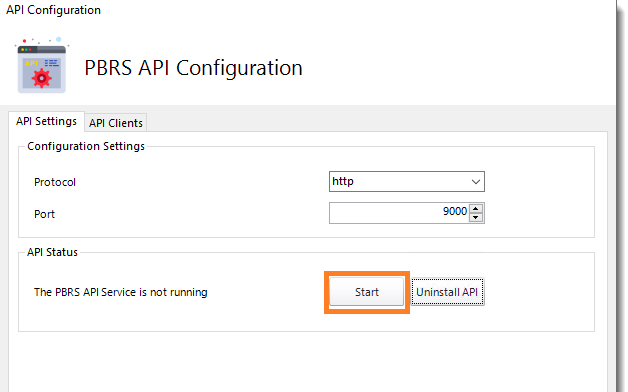Click the Port label
The height and width of the screenshot is (392, 628).
[44, 214]
